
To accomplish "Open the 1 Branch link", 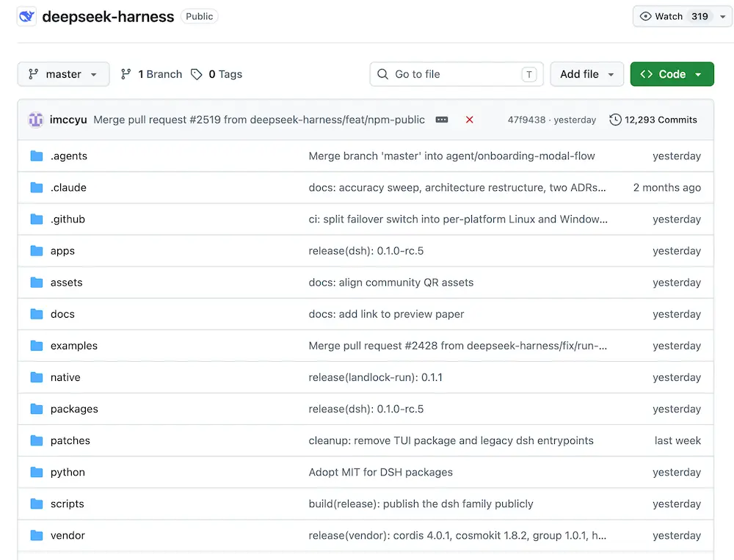I will [x=151, y=74].
